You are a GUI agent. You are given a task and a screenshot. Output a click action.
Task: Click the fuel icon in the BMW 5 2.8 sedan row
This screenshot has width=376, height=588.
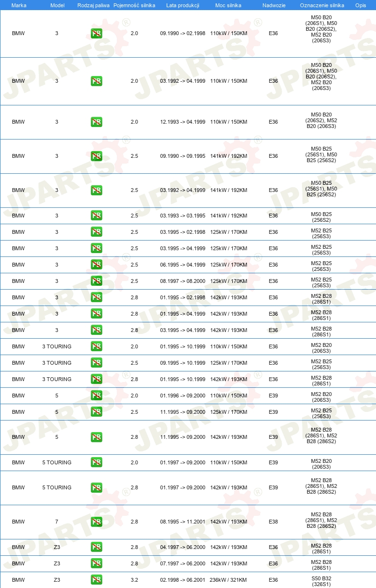(96, 437)
